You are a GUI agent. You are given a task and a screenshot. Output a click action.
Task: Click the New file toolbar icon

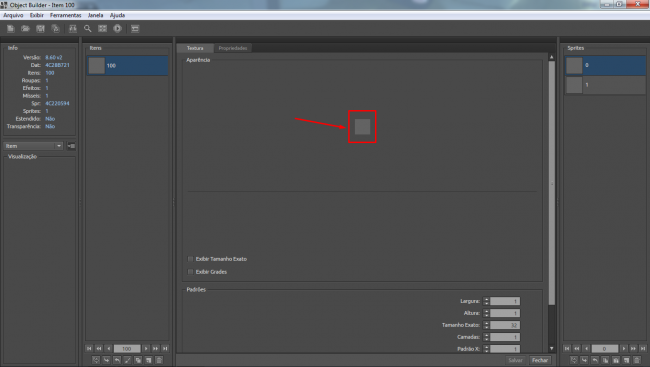coord(11,29)
